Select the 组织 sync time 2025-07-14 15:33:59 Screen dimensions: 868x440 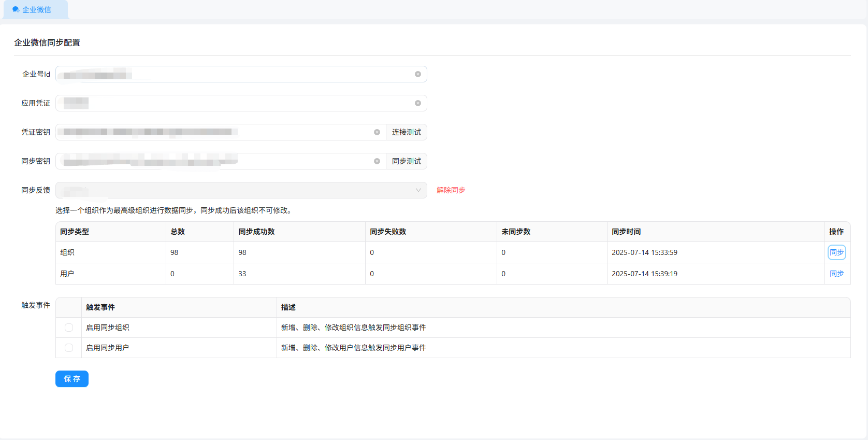644,252
